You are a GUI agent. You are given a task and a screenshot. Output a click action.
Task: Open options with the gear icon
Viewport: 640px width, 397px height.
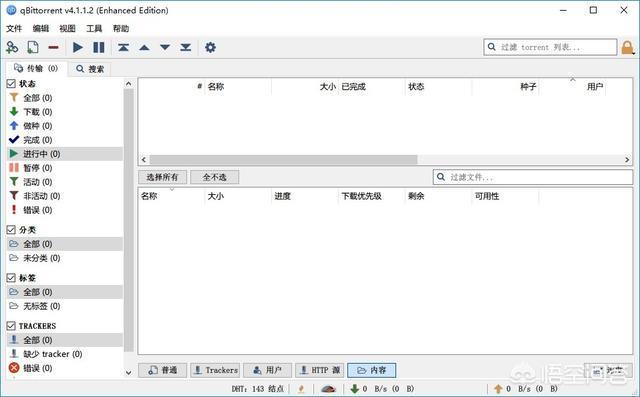[210, 47]
